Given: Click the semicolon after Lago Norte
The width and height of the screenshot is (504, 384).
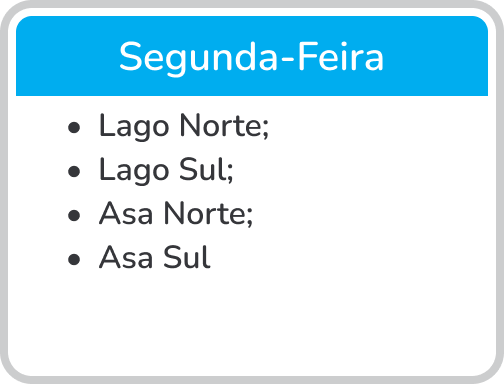Looking at the screenshot, I should (265, 130).
